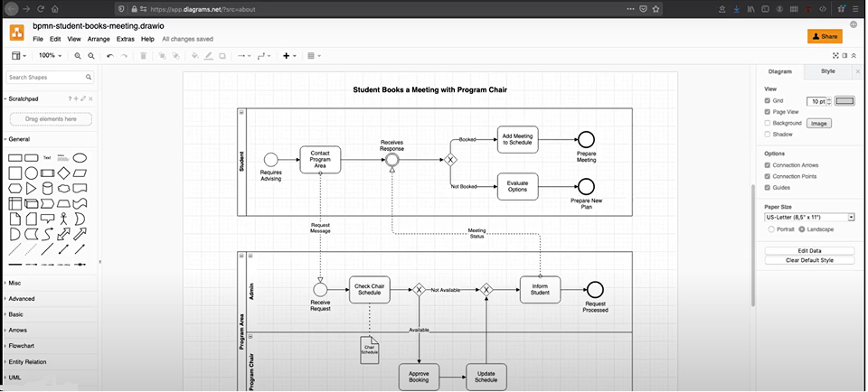Image resolution: width=868 pixels, height=392 pixels.
Task: Open the Arrange menu
Action: point(99,40)
